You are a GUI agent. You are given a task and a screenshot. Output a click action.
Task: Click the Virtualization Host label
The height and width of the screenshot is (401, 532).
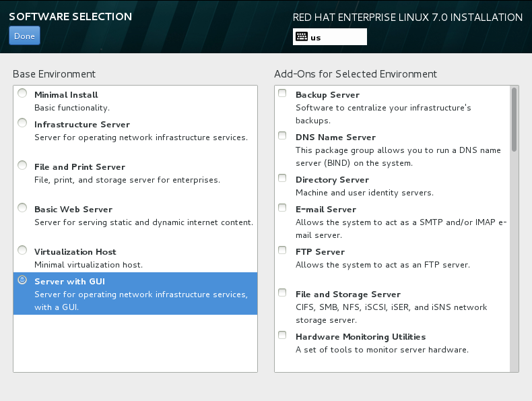[x=75, y=252]
